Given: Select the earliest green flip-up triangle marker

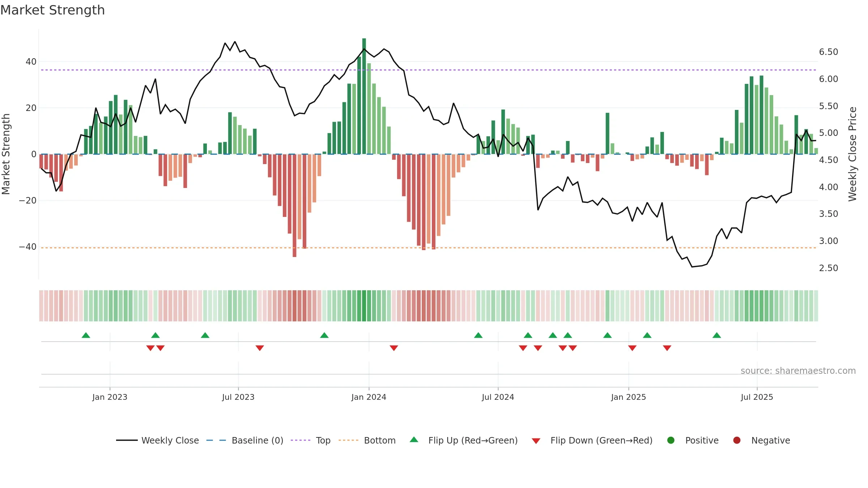Looking at the screenshot, I should [x=86, y=335].
